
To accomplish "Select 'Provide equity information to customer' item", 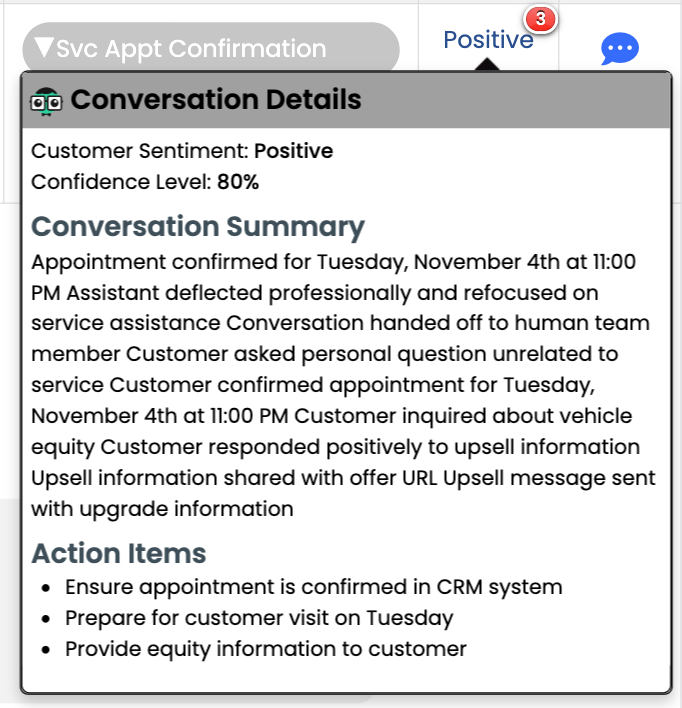I will pos(266,649).
